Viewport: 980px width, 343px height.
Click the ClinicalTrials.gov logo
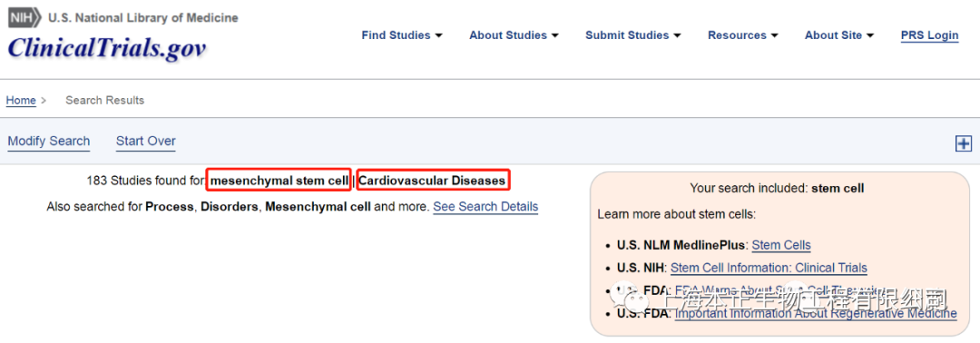(x=107, y=48)
